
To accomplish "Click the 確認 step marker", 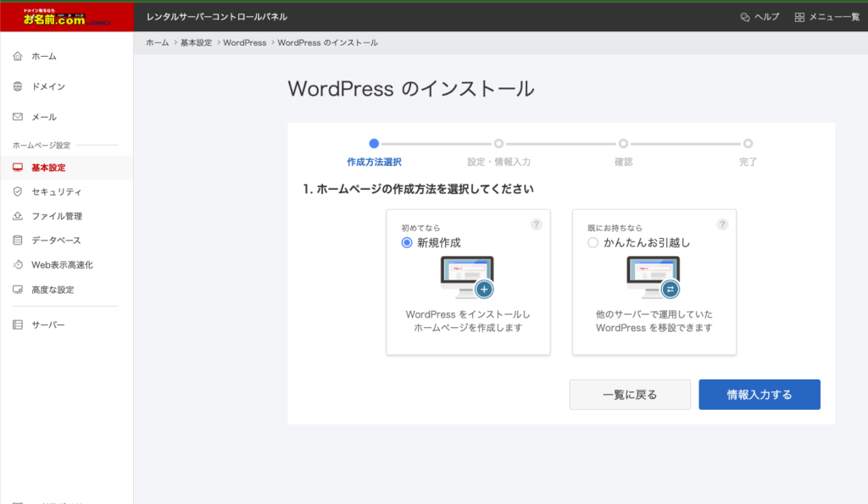I will click(x=623, y=143).
